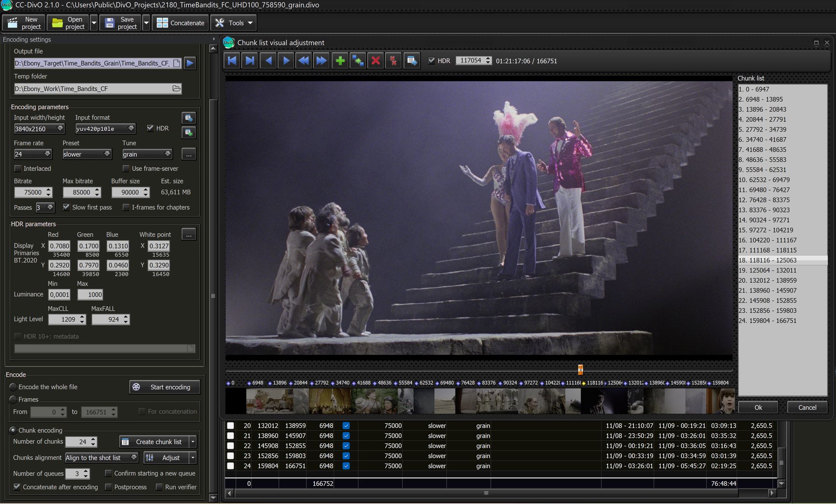Viewport: 836px width, 504px height.
Task: Browse temp folder with folder icon
Action: [x=176, y=89]
